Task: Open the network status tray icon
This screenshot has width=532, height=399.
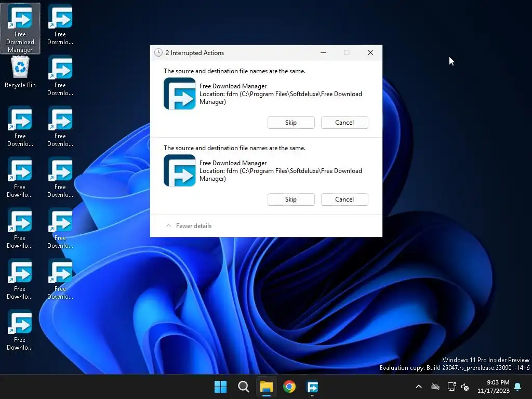Action: point(451,387)
